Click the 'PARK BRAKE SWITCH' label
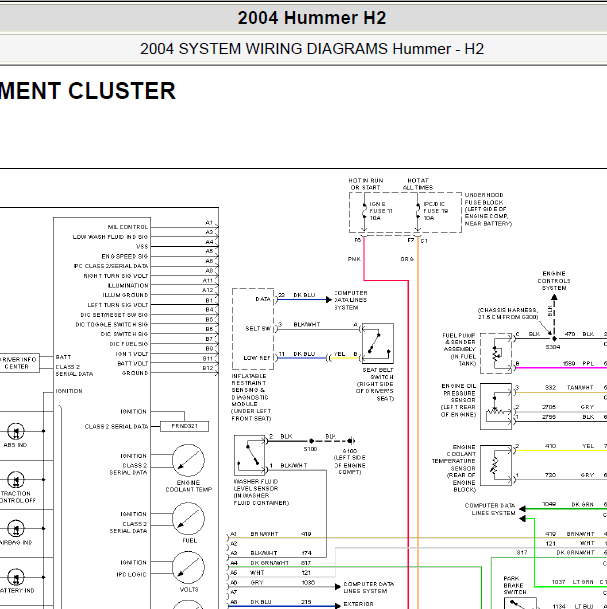This screenshot has width=607, height=609. 515,585
